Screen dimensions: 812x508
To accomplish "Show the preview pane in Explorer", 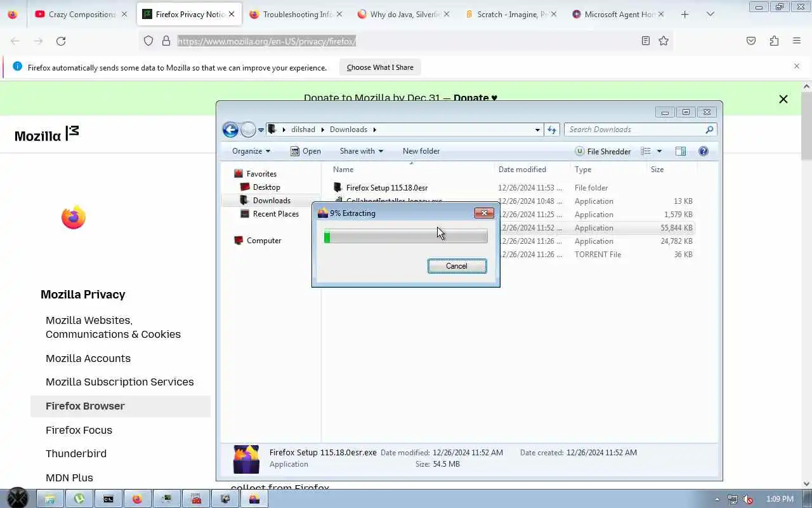I will (x=681, y=151).
